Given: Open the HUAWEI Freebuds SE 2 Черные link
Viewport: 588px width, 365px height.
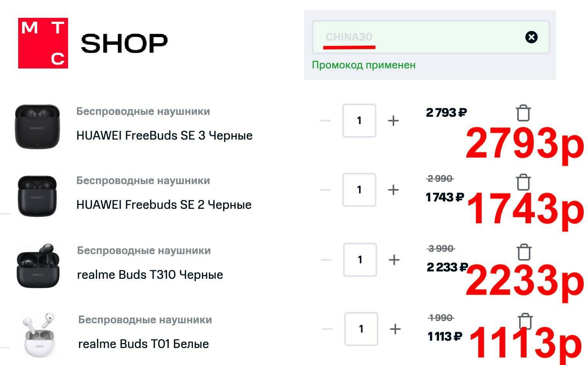Looking at the screenshot, I should (164, 205).
